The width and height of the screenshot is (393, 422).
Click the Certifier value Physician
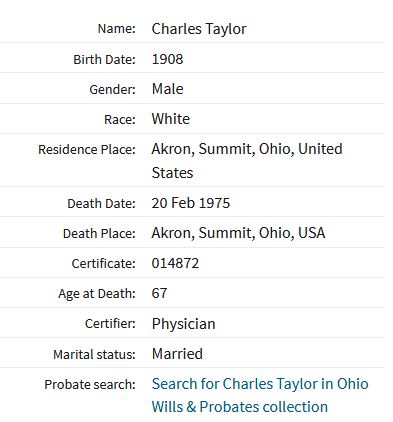point(184,324)
